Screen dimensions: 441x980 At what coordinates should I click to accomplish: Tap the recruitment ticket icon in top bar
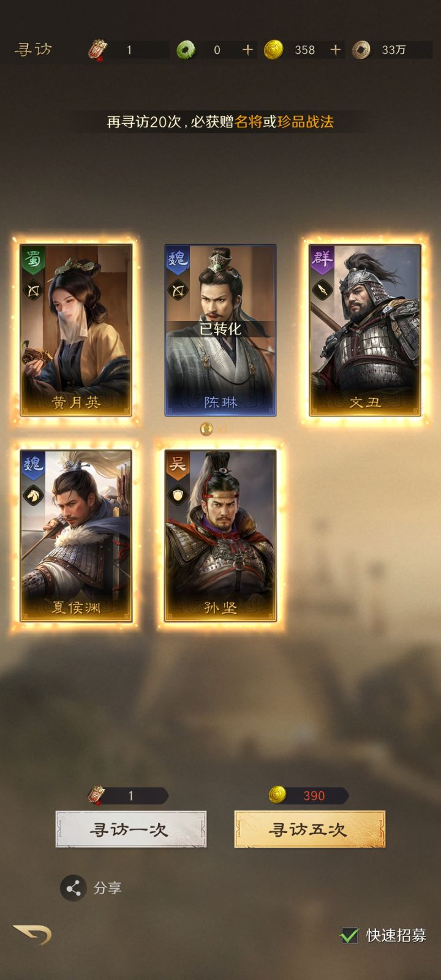[x=98, y=50]
